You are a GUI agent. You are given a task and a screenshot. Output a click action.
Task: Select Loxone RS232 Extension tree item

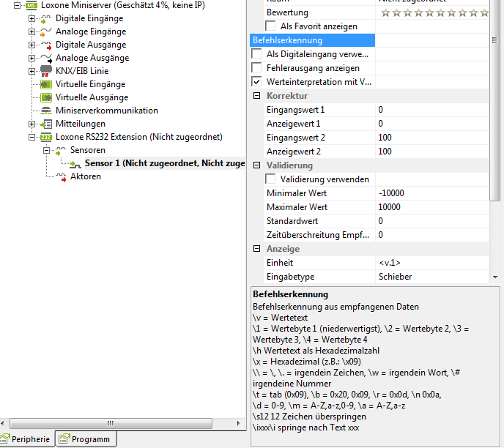coord(139,137)
